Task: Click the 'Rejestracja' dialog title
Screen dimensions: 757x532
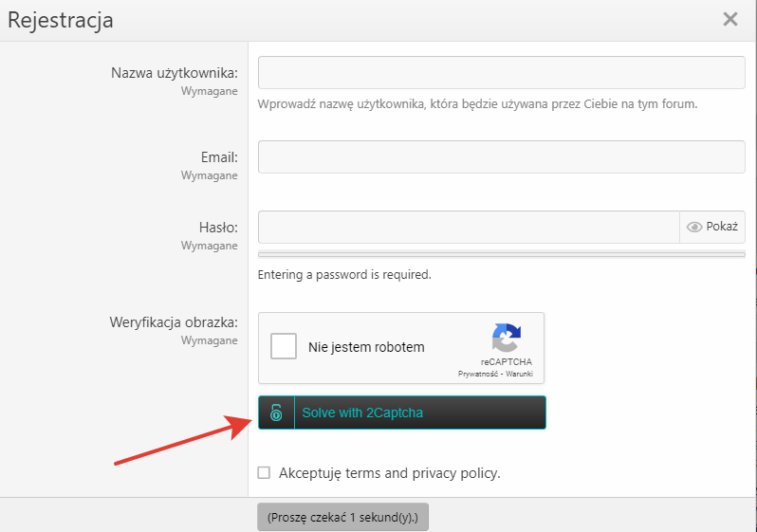Action: [61, 20]
